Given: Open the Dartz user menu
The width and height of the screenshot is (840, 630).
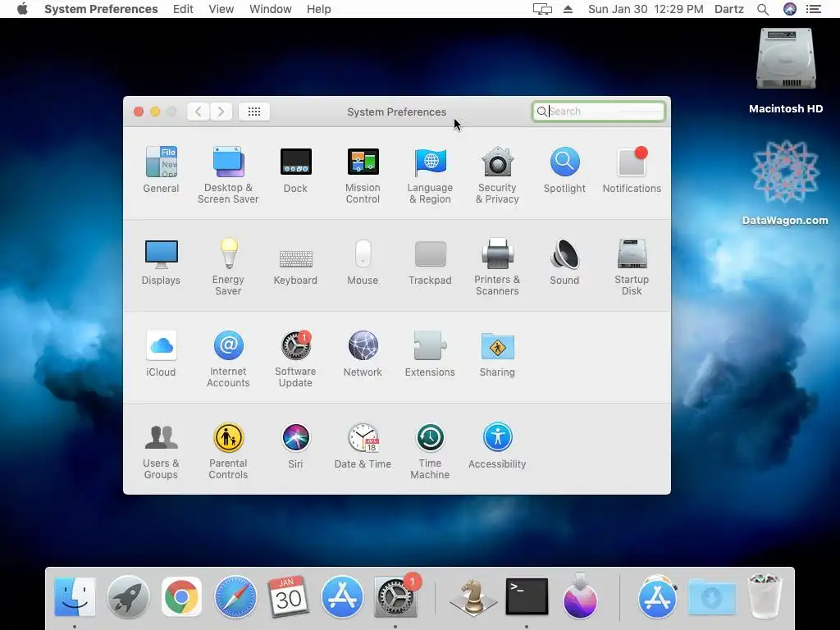Looking at the screenshot, I should point(729,9).
